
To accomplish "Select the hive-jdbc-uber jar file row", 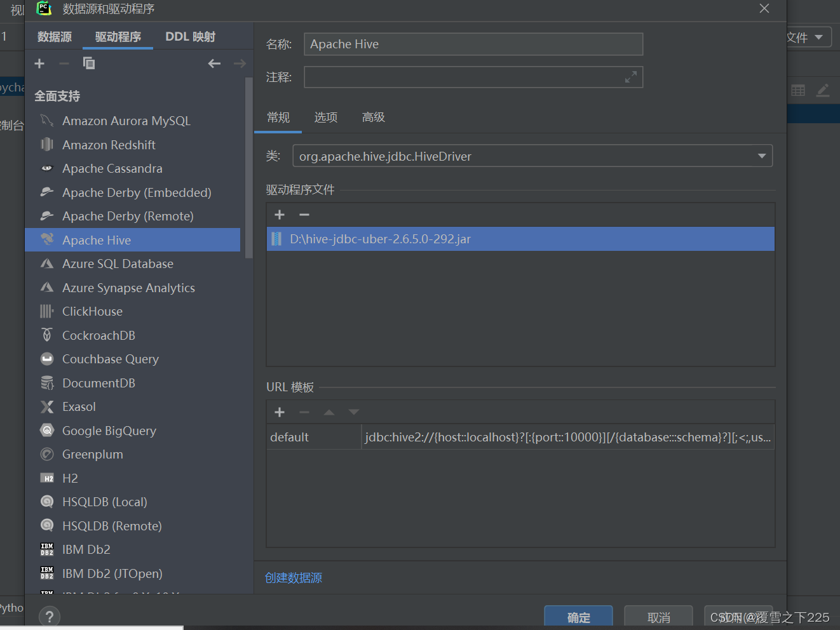I will 520,239.
